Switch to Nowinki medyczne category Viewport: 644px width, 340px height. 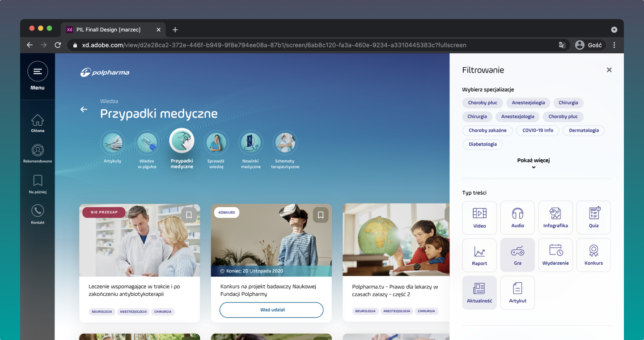click(250, 143)
